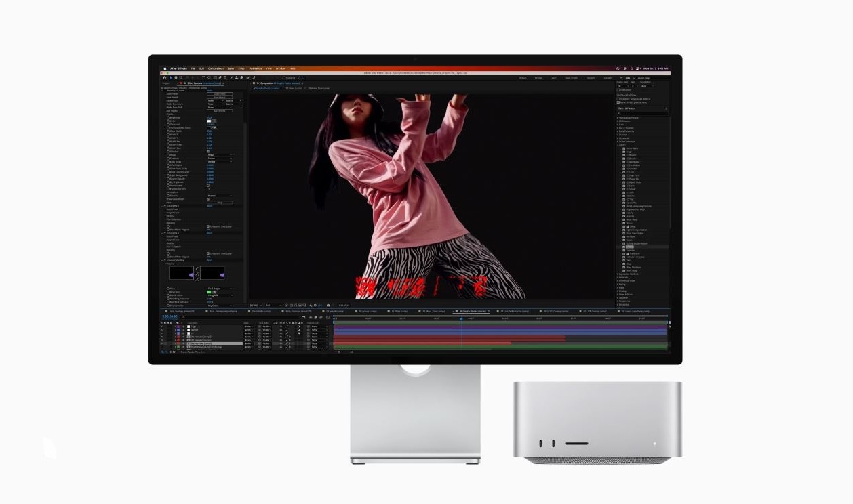Open the Combine dropdown set to Screen
Screen dimensions: 853x504
[220, 159]
